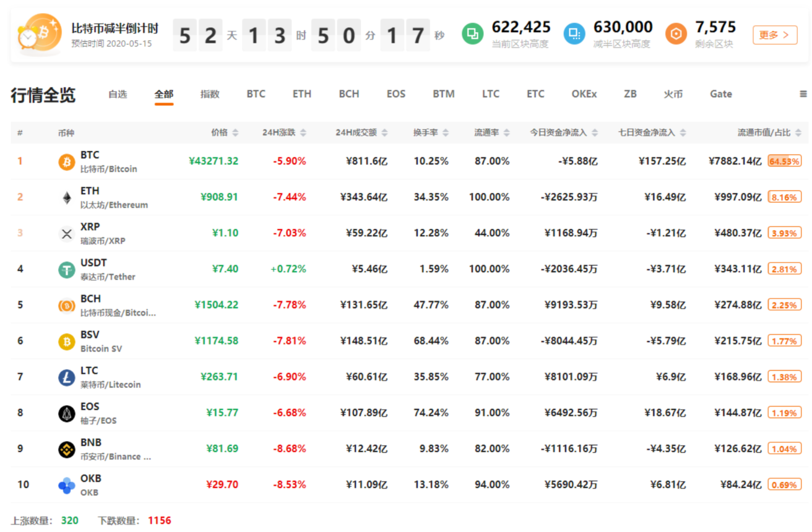This screenshot has width=812, height=532.
Task: Sort by 24H成交额 column arrows
Action: coord(384,133)
